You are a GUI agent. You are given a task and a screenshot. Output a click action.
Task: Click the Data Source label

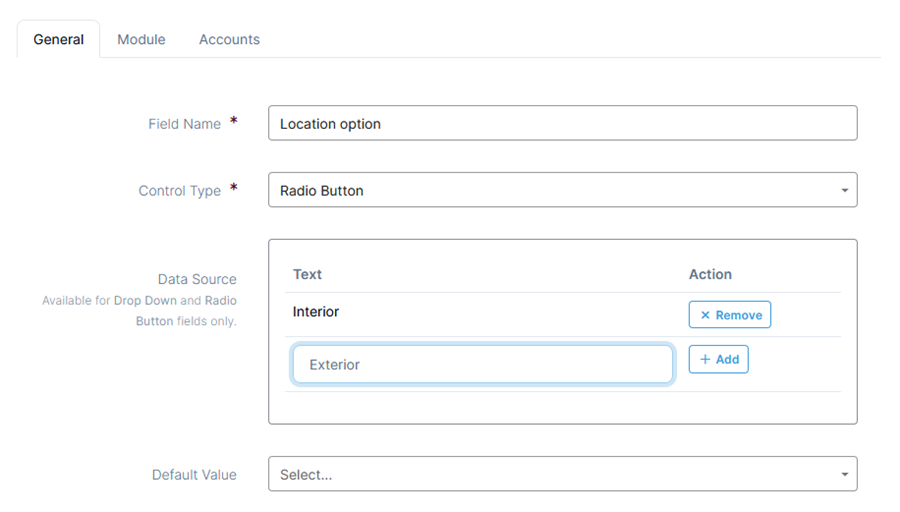[197, 279]
